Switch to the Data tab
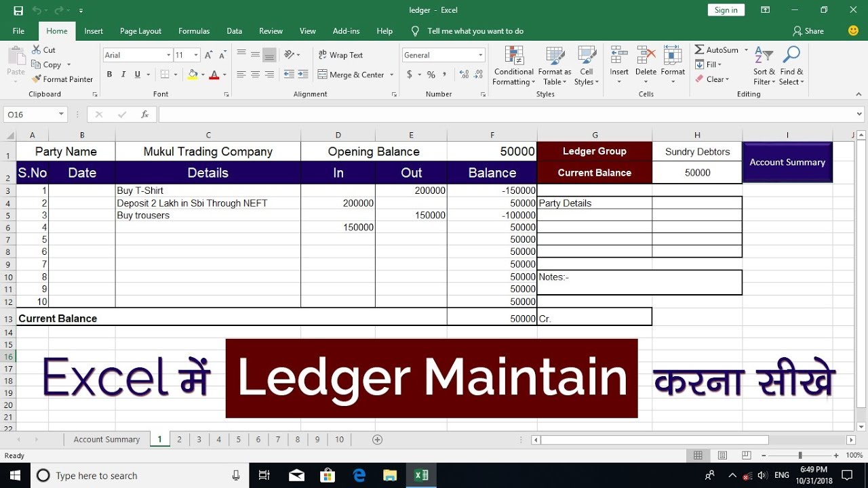 [x=234, y=31]
